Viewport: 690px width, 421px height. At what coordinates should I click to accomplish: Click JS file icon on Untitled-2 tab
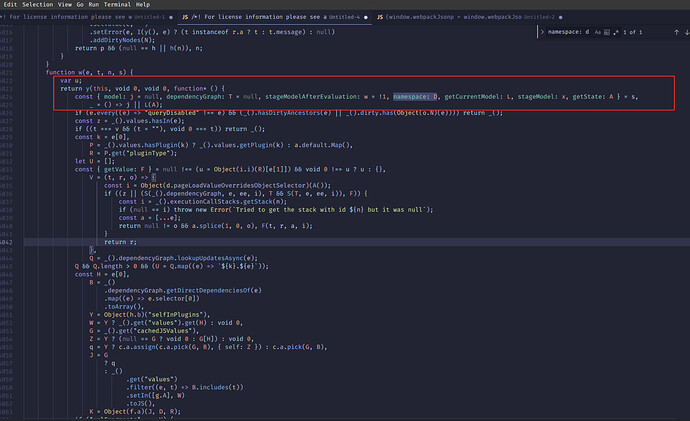(x=380, y=17)
